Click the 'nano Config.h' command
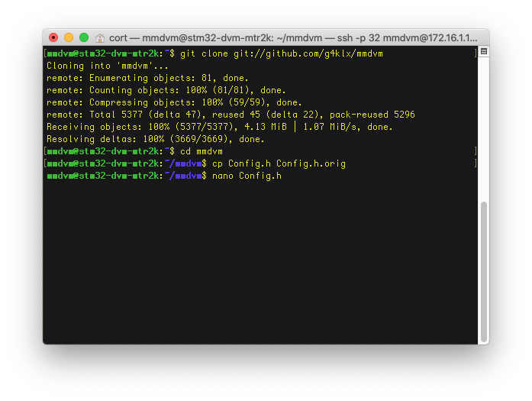 [x=247, y=176]
